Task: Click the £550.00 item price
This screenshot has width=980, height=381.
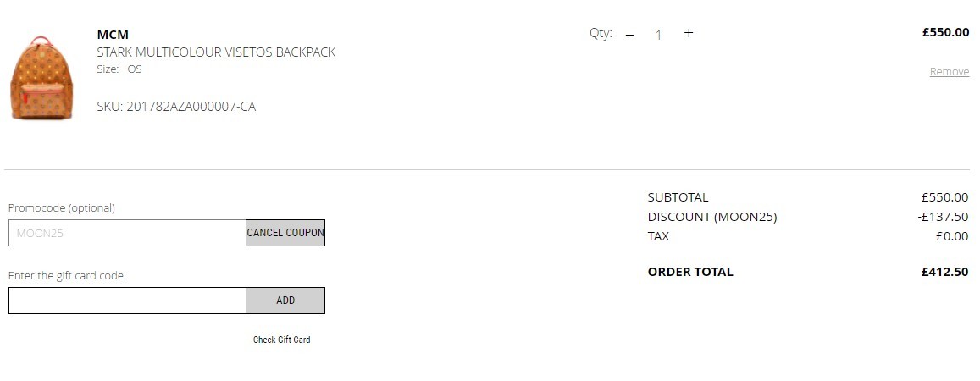Action: pos(945,32)
